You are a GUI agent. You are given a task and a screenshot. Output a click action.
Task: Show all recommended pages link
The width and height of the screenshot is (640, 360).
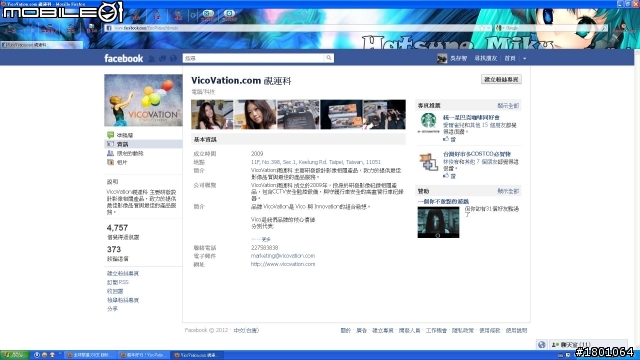tap(508, 106)
